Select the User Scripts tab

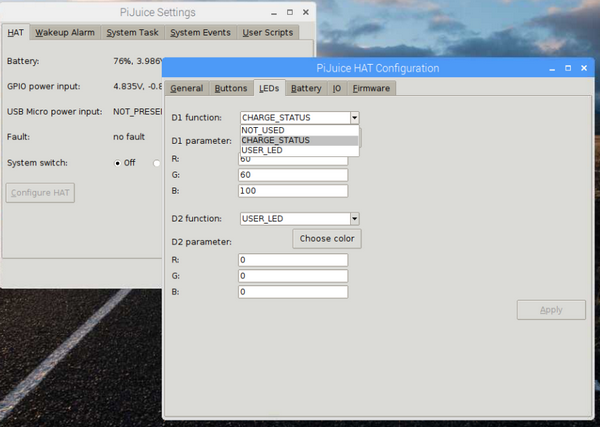point(267,33)
